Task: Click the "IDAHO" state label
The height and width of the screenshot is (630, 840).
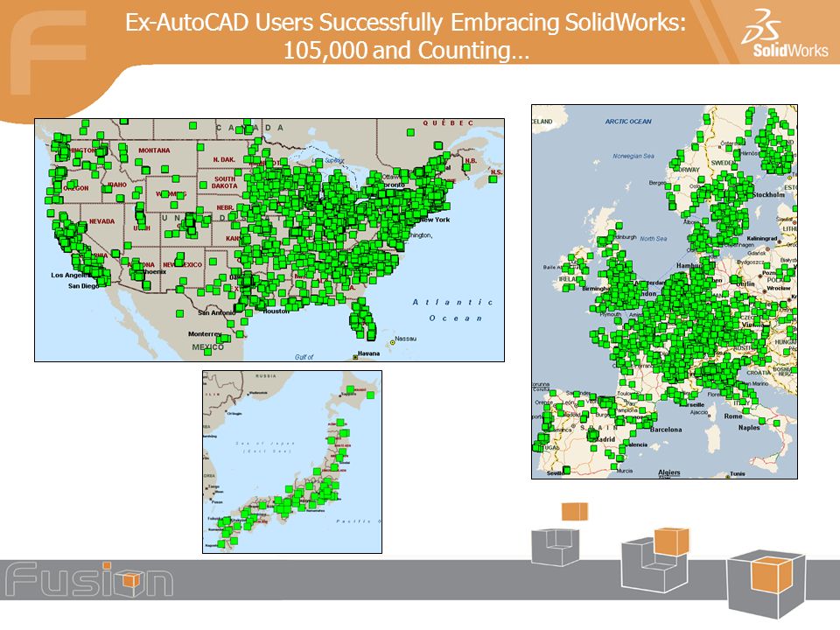Action: (116, 185)
